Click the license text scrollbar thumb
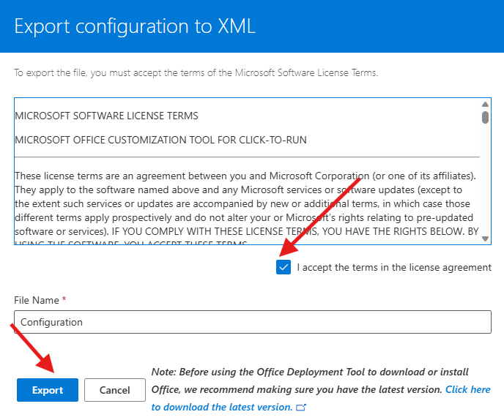This screenshot has height=420, width=504. (x=485, y=117)
